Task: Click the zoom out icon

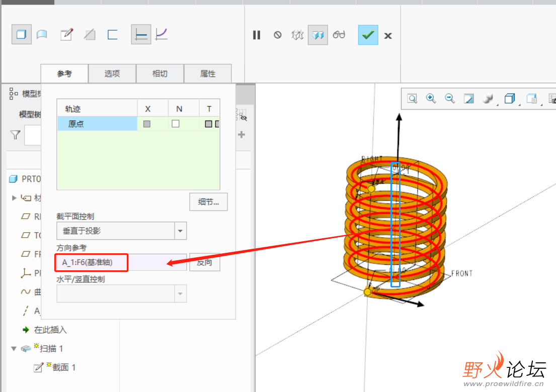Action: point(450,99)
